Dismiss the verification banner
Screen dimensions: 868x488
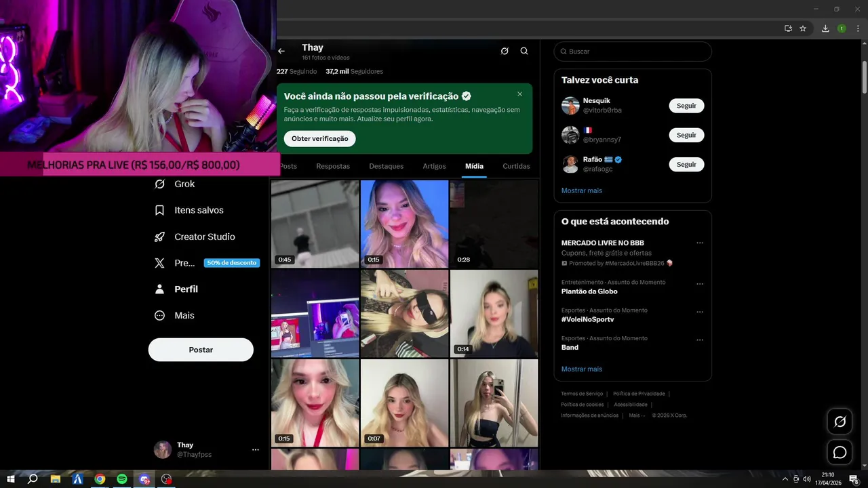click(520, 94)
